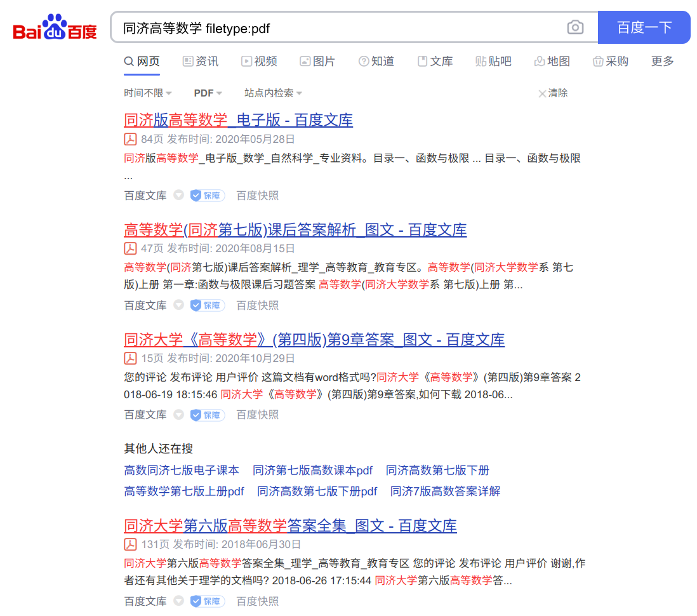The height and width of the screenshot is (616, 697).
Task: Click PDF icon of the 84页 result
Action: click(130, 139)
